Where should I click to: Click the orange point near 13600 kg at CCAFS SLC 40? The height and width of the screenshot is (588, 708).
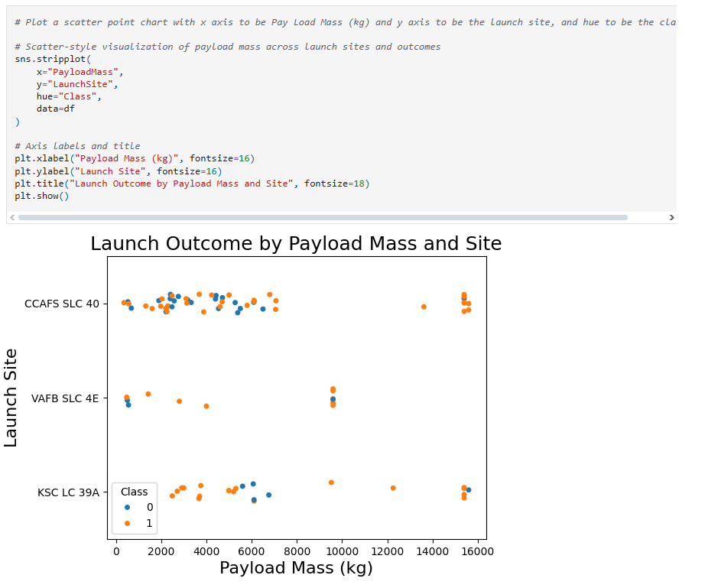coord(424,307)
